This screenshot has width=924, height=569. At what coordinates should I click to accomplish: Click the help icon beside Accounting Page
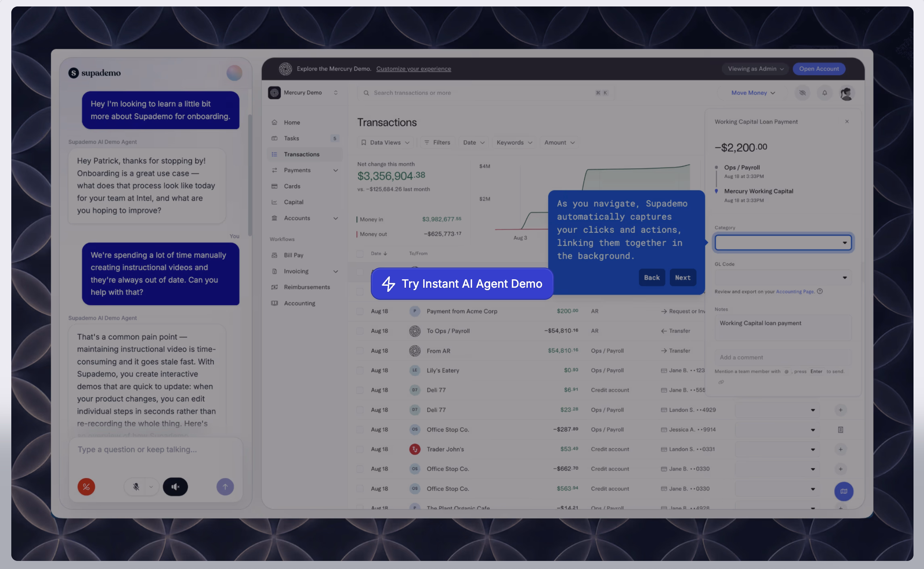820,291
